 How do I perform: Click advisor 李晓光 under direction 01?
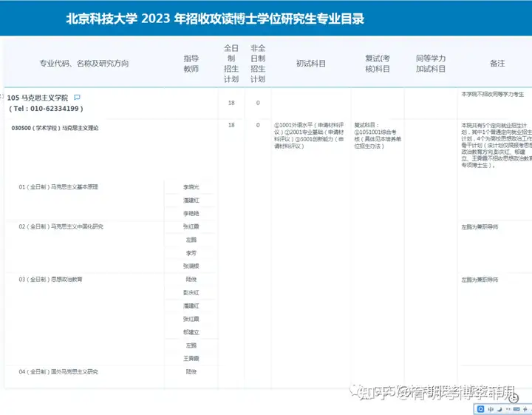point(191,187)
